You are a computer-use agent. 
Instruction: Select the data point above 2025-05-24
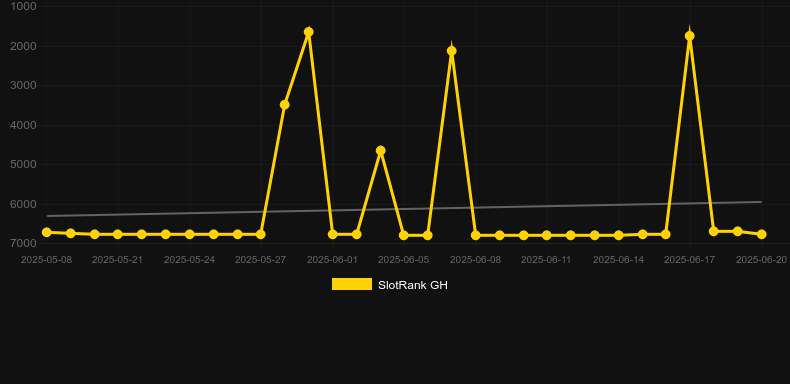[189, 234]
